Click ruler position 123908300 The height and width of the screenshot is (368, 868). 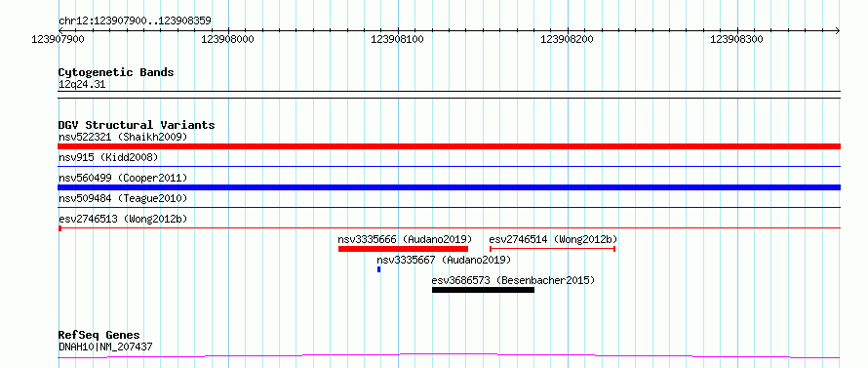736,39
